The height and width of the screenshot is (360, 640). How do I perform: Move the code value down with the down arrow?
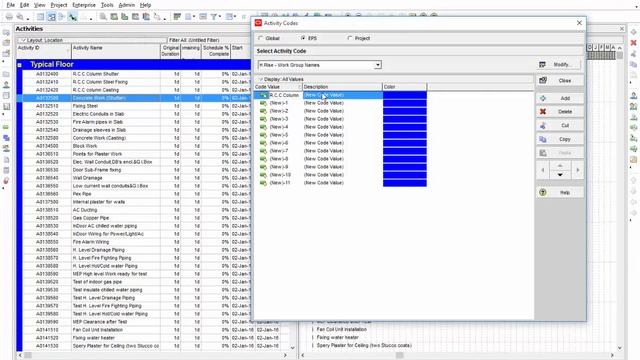(x=560, y=174)
